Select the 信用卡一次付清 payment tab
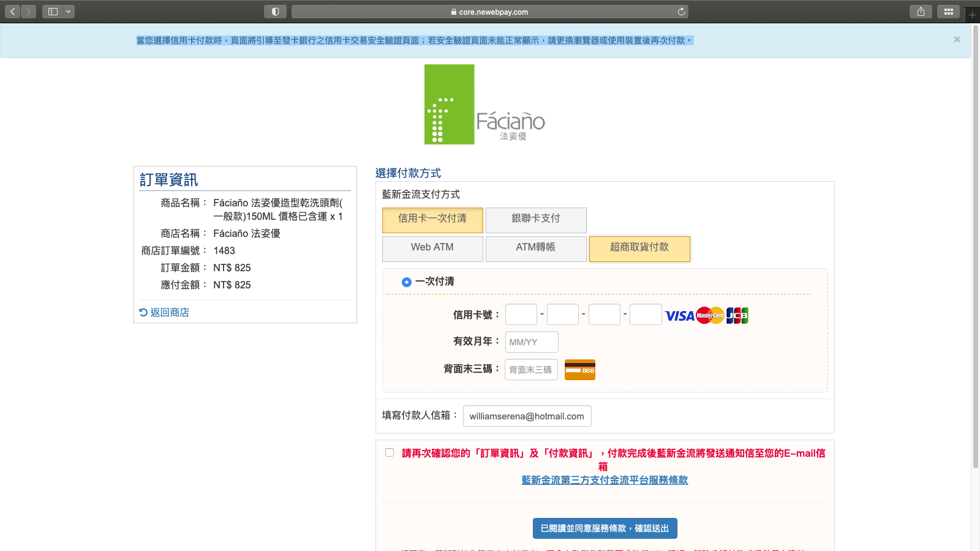 pos(432,220)
